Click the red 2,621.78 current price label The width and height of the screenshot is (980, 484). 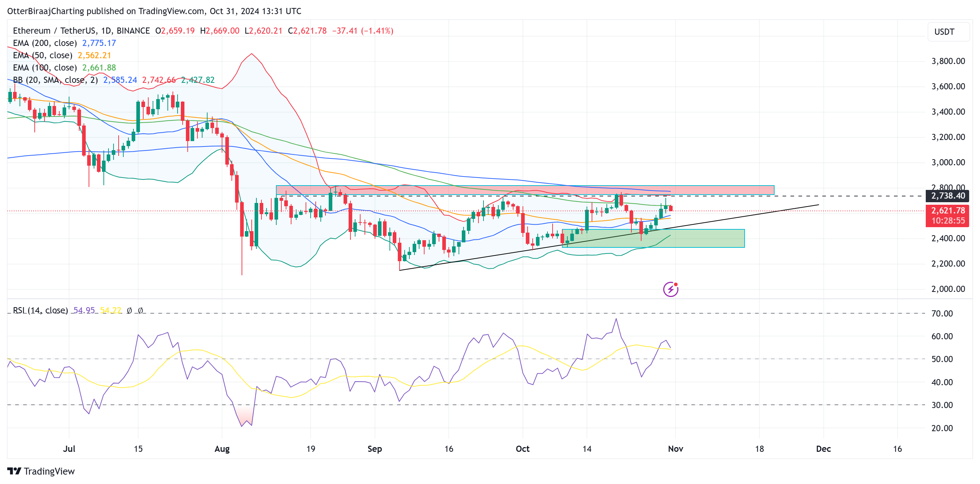coord(947,211)
